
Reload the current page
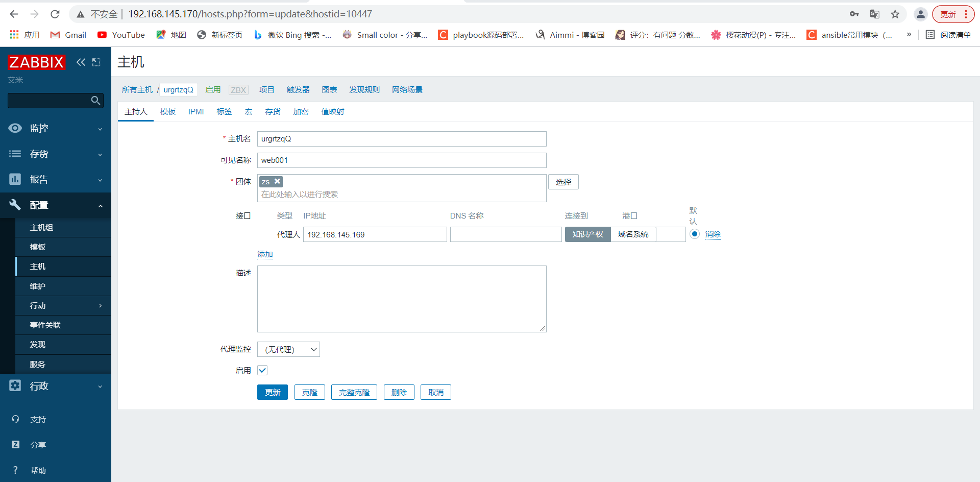(x=55, y=14)
